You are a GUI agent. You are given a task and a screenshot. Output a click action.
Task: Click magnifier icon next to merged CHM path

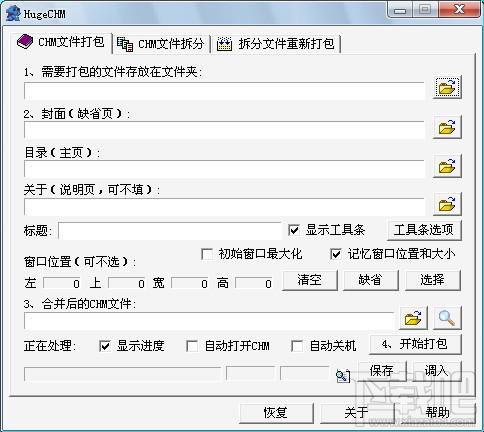pos(447,318)
